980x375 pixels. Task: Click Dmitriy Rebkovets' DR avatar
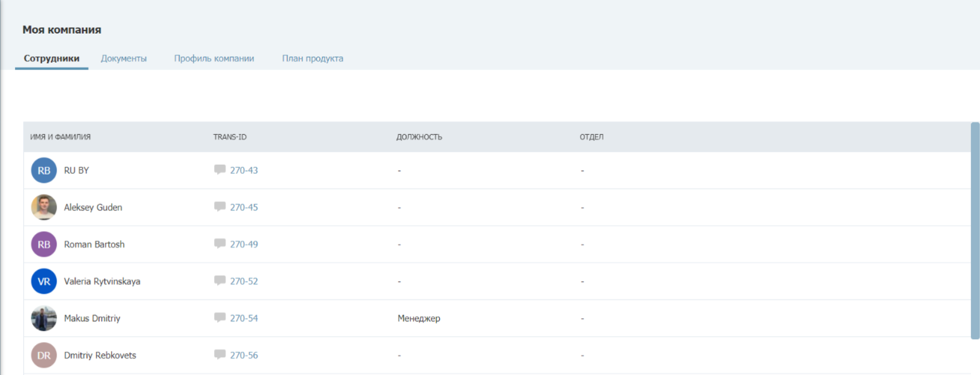click(x=44, y=356)
